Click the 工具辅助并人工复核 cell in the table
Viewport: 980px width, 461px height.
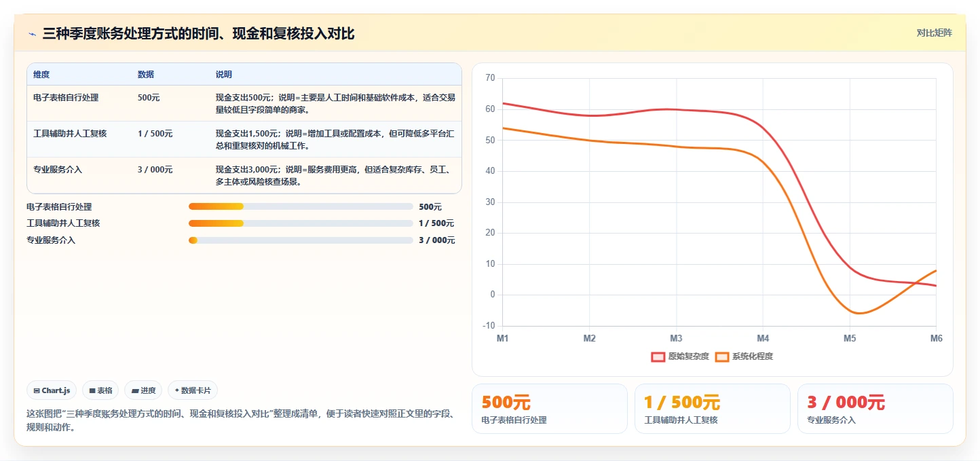[x=70, y=134]
